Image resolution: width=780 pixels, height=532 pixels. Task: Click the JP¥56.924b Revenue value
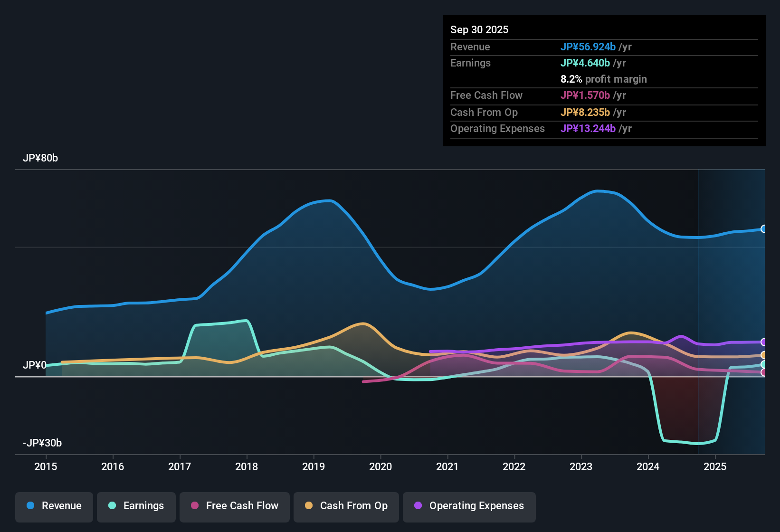[588, 47]
